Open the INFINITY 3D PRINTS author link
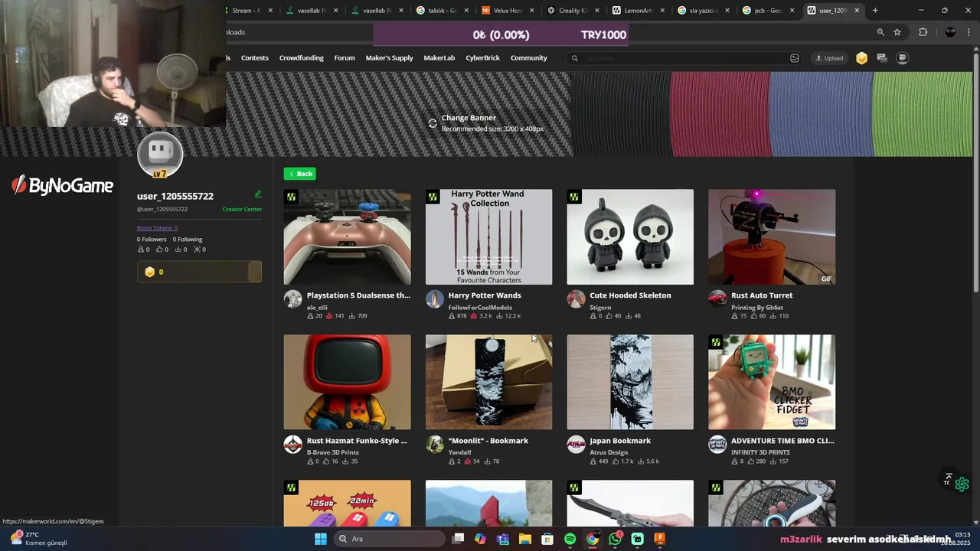This screenshot has height=551, width=980. [760, 452]
